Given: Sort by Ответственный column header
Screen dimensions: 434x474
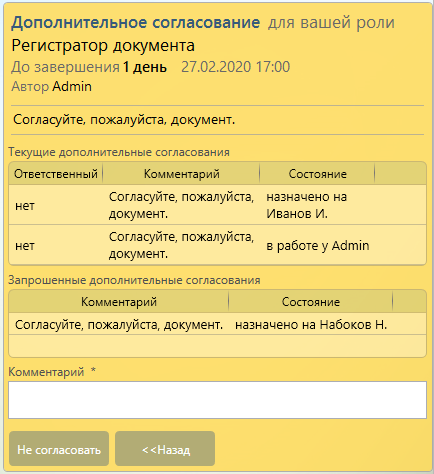Looking at the screenshot, I should pyautogui.click(x=56, y=174).
